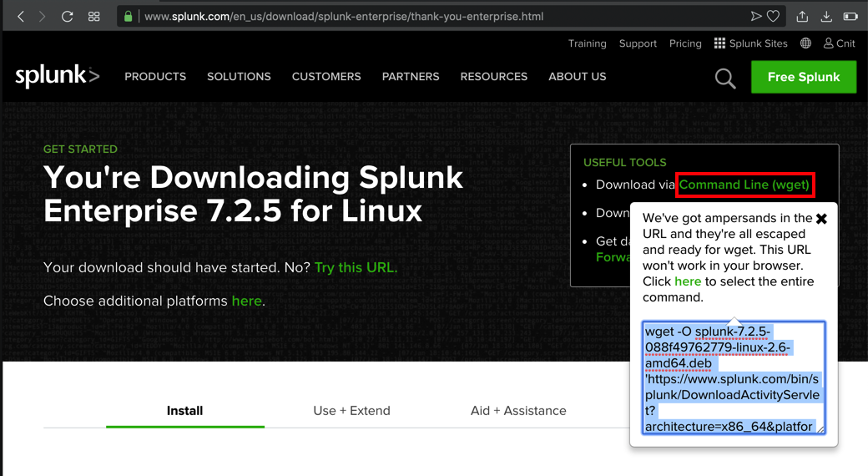Open the Support link
Screen dimensions: 868x476
click(638, 43)
